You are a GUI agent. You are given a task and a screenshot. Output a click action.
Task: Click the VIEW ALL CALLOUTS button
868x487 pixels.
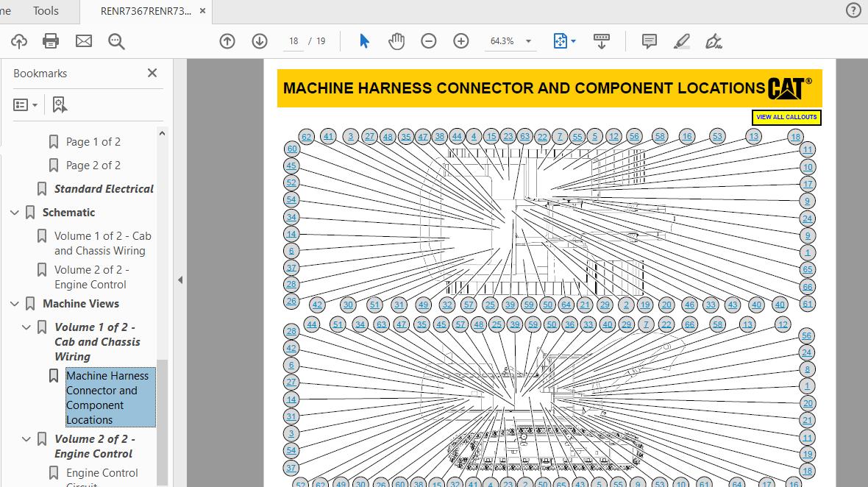pyautogui.click(x=786, y=117)
